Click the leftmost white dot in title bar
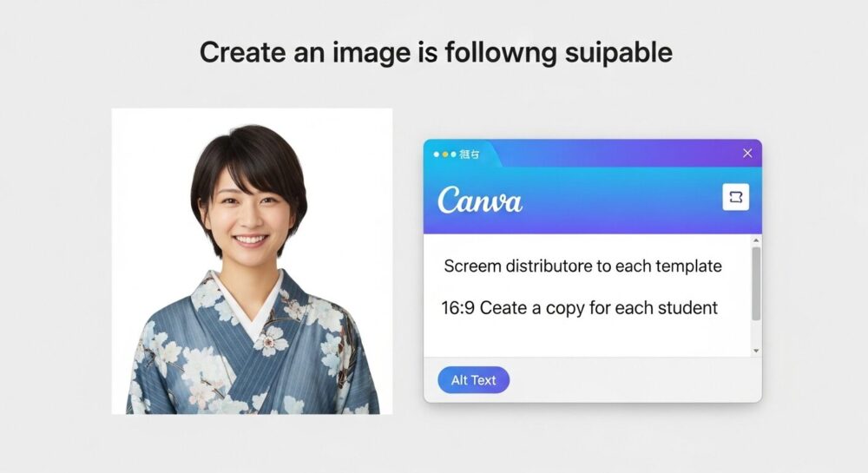 (437, 154)
